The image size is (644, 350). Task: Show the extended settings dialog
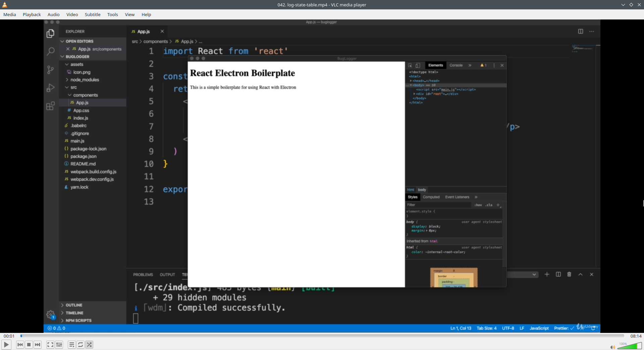point(59,345)
